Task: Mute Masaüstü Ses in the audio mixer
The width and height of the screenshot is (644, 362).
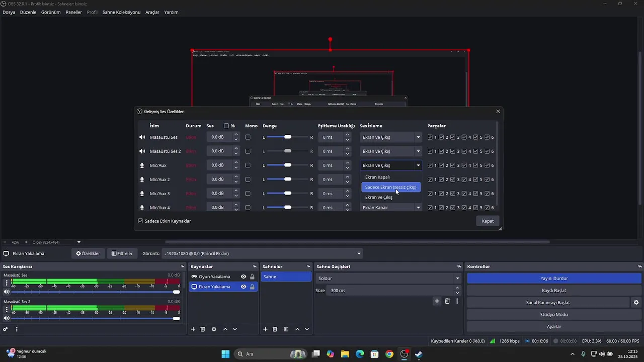Action: [x=7, y=292]
